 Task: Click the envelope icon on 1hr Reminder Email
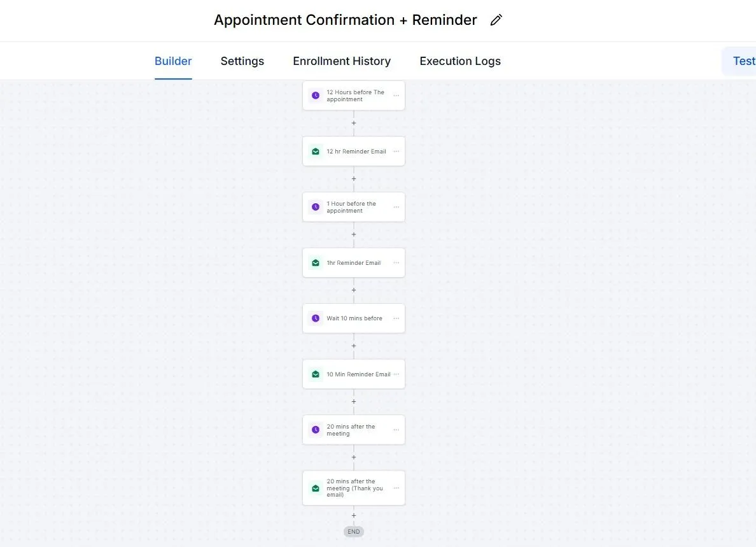316,263
